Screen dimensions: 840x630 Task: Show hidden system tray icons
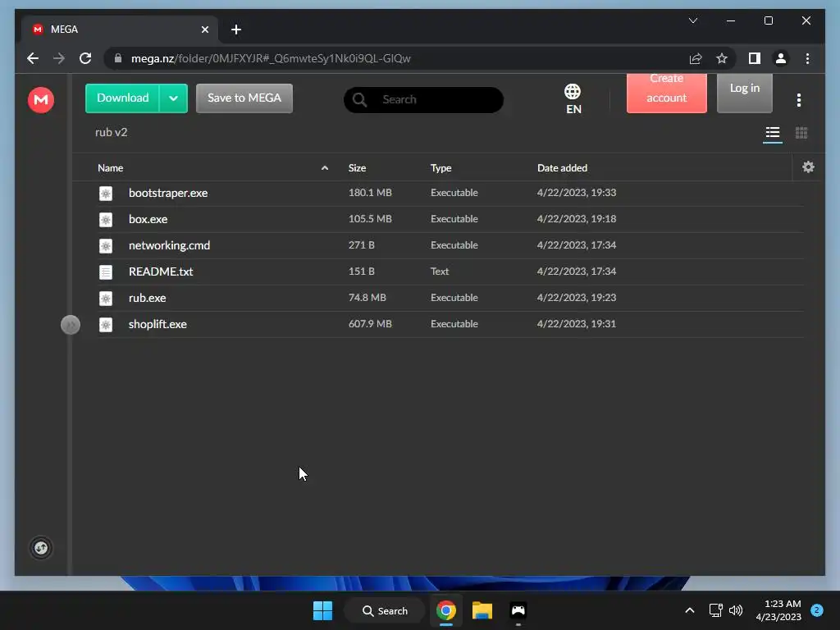[x=689, y=610]
